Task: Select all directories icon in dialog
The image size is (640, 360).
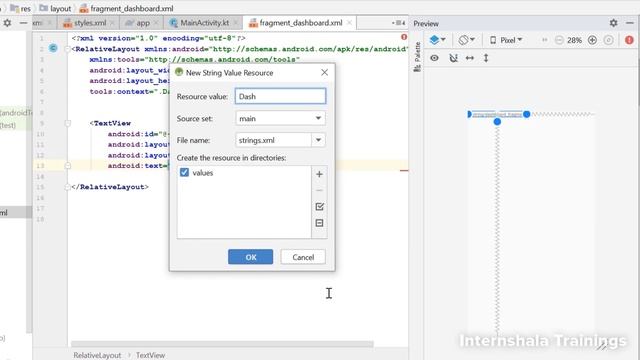Action: click(x=320, y=207)
